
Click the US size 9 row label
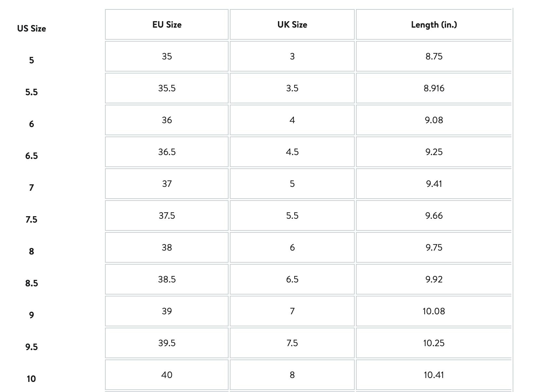pos(32,315)
